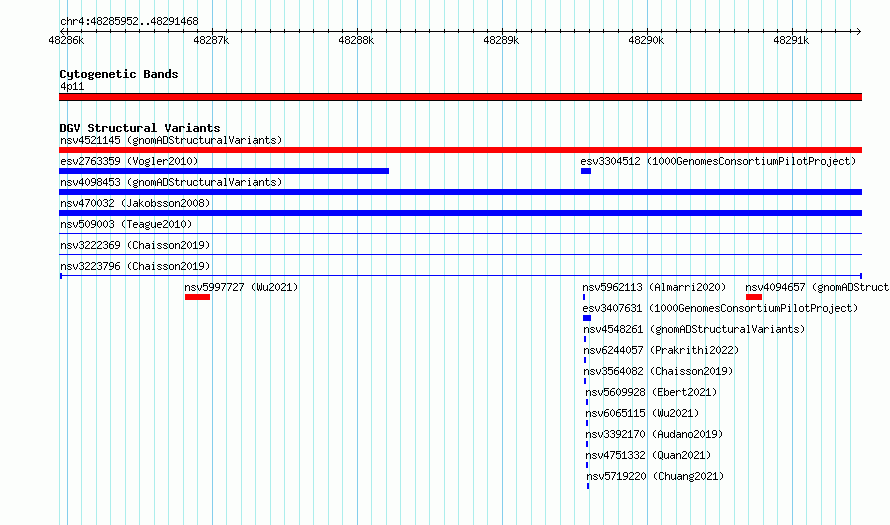The height and width of the screenshot is (525, 890).
Task: Click the 48288k ruler position
Action: click(356, 40)
